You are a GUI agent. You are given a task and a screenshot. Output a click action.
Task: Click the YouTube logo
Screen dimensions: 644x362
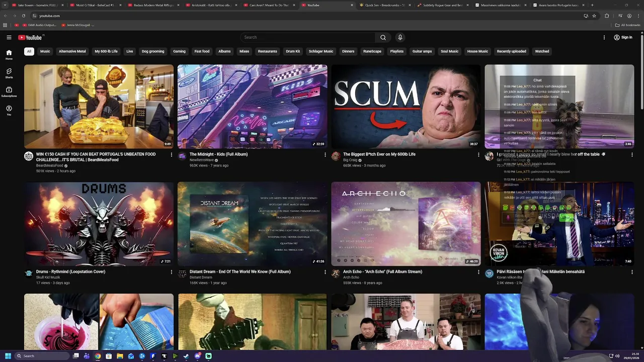(x=31, y=37)
